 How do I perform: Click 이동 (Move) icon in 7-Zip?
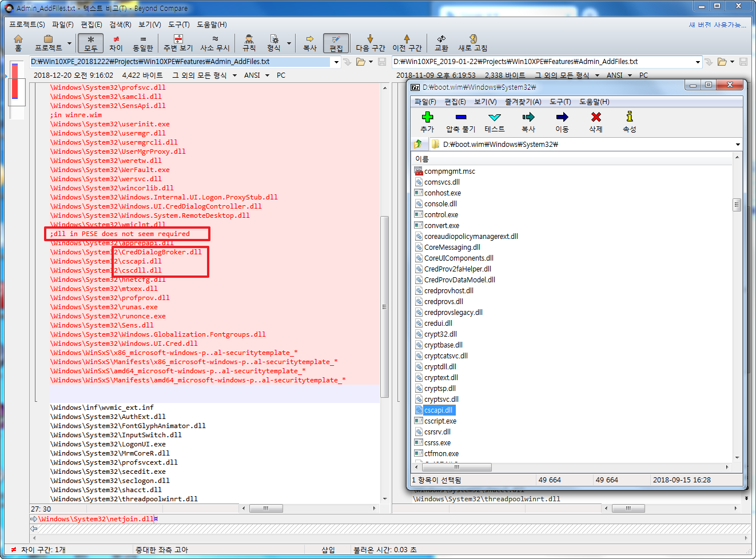(562, 122)
